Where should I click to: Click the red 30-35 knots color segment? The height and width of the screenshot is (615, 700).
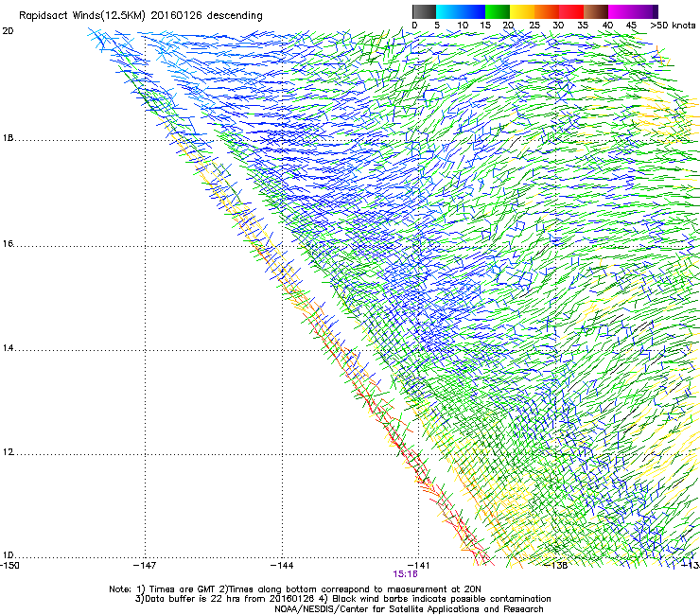tap(571, 11)
